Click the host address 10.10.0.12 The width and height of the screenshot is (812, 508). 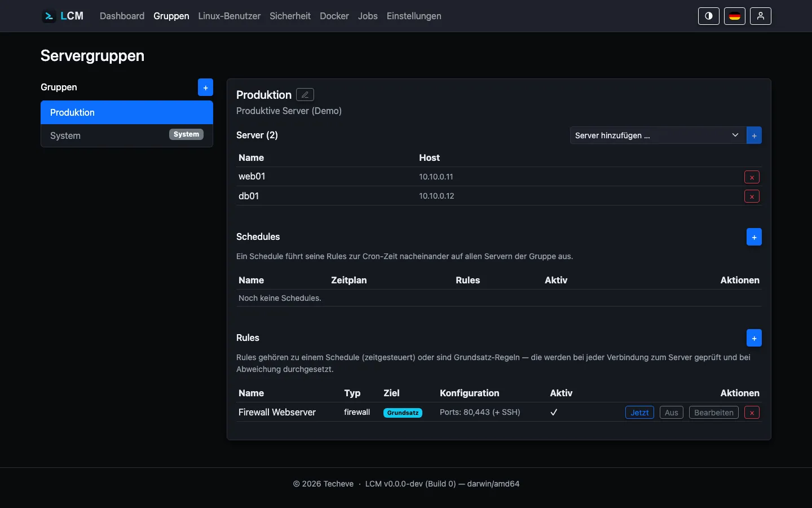[x=436, y=196]
